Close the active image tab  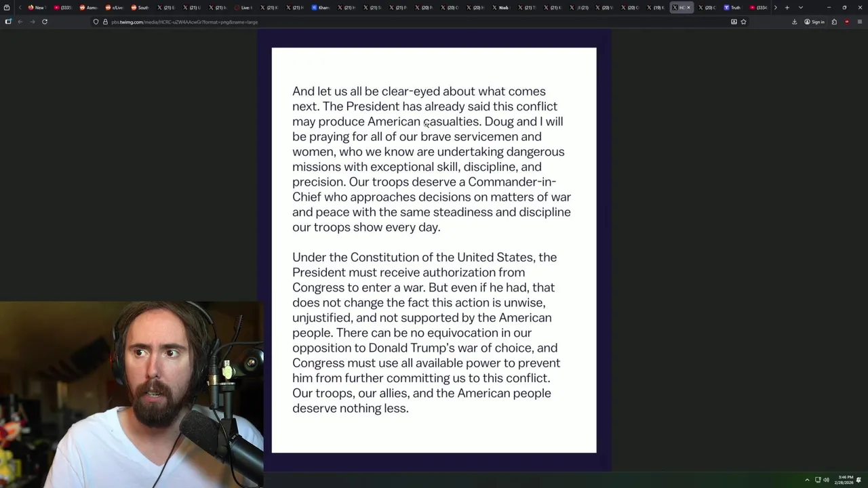coord(688,7)
